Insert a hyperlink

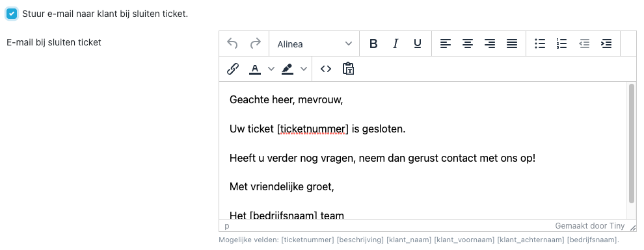(233, 69)
